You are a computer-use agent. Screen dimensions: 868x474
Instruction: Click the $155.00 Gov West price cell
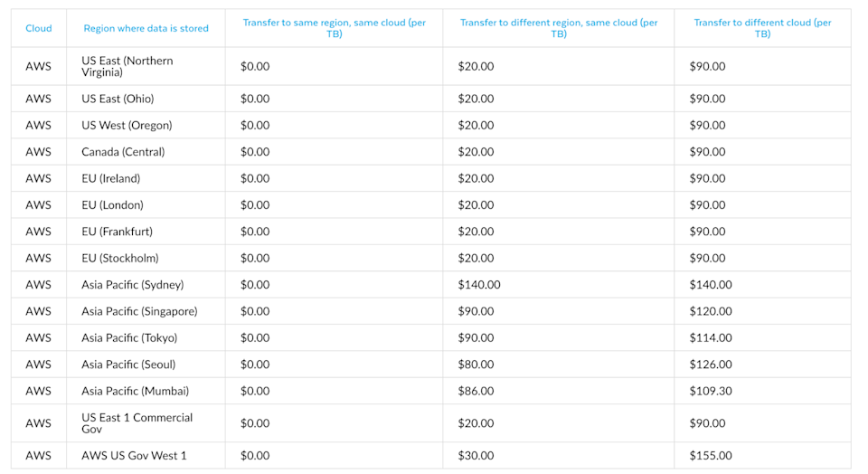711,455
